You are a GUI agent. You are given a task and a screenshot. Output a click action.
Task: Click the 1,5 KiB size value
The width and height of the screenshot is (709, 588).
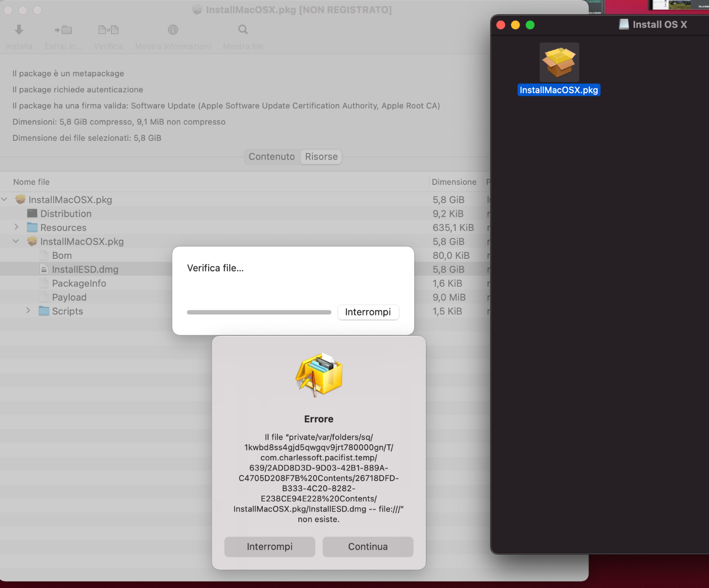[x=448, y=311]
